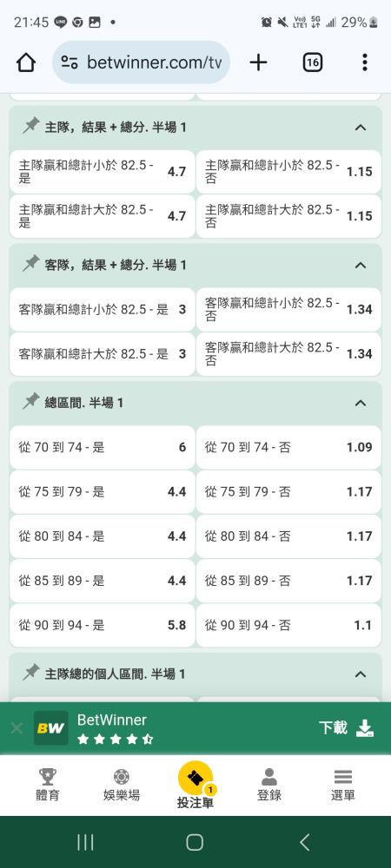Unpin 主隊，結果 + 總分 market pin icon

[x=31, y=127]
